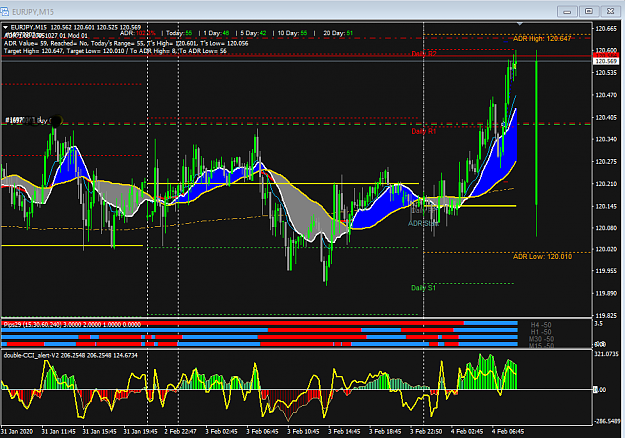Click the H4 -50 timeframe label
Screen dimensions: 625x438
click(x=541, y=325)
